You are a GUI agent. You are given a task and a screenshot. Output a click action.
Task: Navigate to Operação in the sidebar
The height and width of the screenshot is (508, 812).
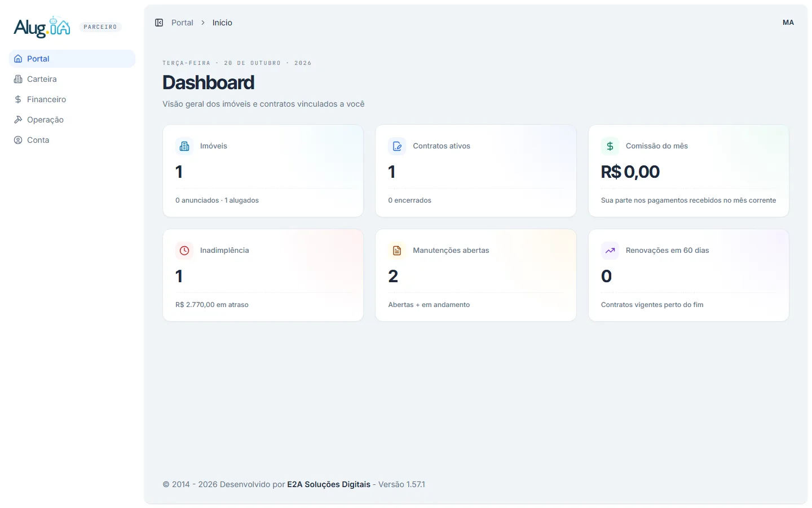(72, 120)
